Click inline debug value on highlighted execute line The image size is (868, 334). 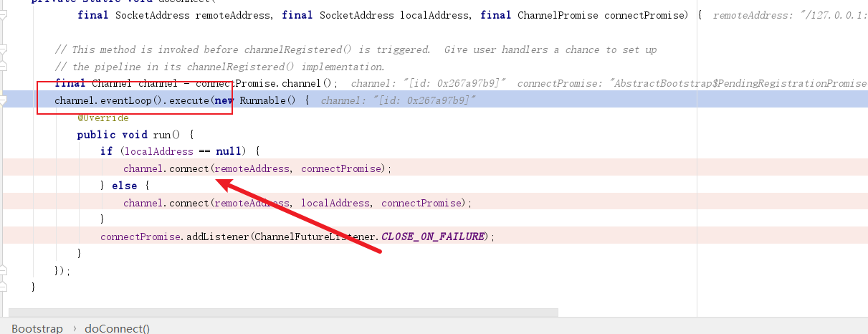pos(398,100)
